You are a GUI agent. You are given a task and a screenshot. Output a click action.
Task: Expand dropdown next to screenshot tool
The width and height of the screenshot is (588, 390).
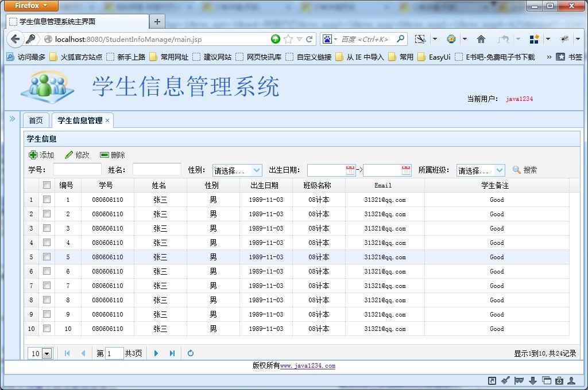click(435, 39)
